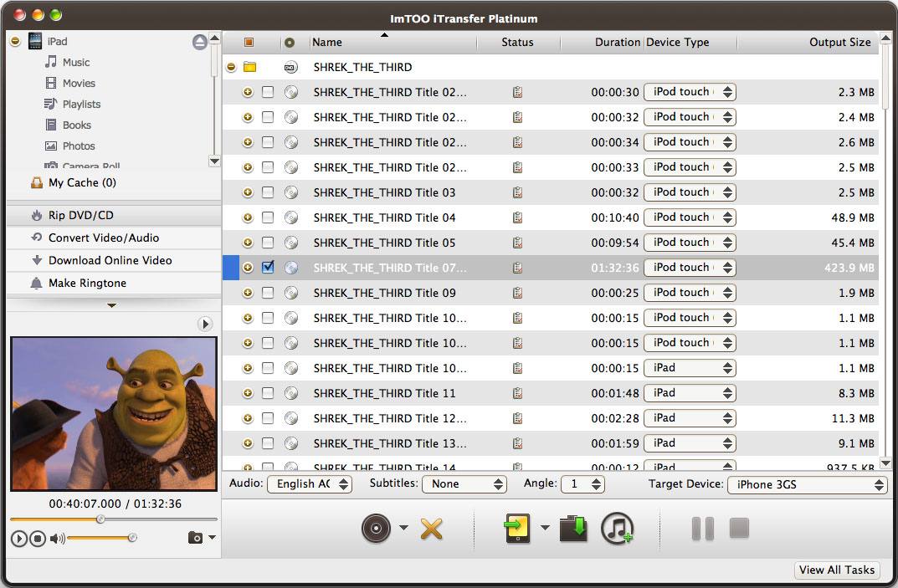The height and width of the screenshot is (588, 898).
Task: Expand the Title 04 row plus icon
Action: coord(248,217)
